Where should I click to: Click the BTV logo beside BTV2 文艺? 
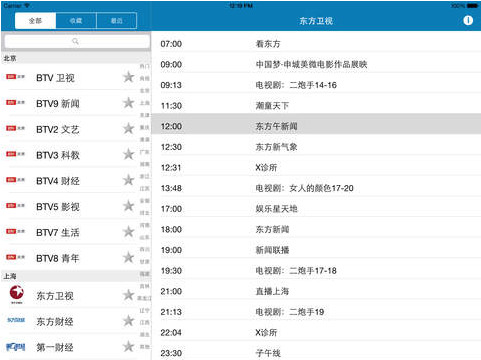coord(15,128)
